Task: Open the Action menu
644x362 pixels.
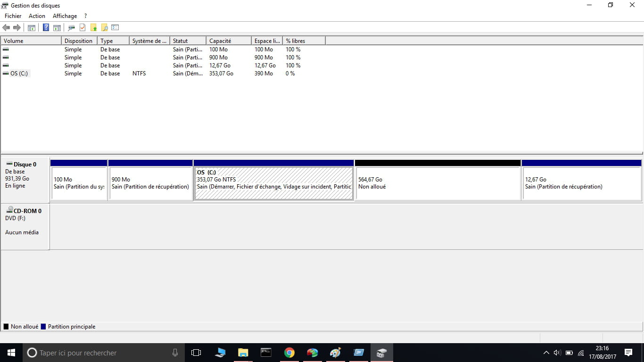Action: (x=37, y=16)
